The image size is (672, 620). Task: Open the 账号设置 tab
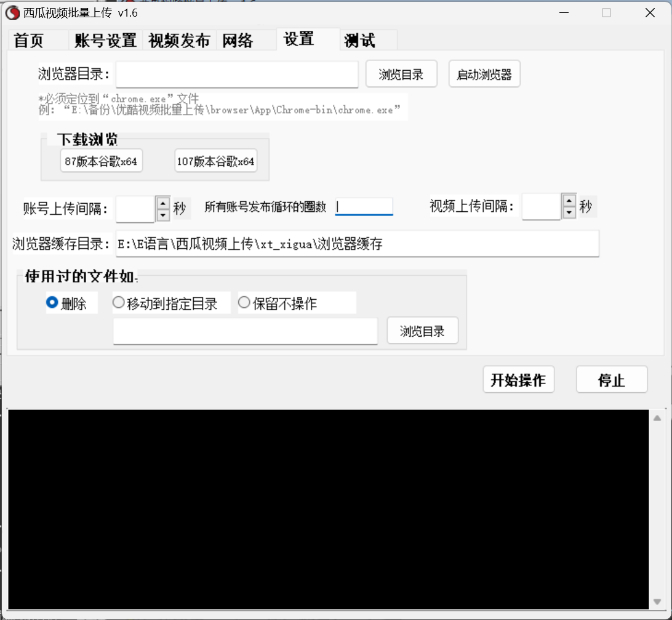pyautogui.click(x=105, y=41)
